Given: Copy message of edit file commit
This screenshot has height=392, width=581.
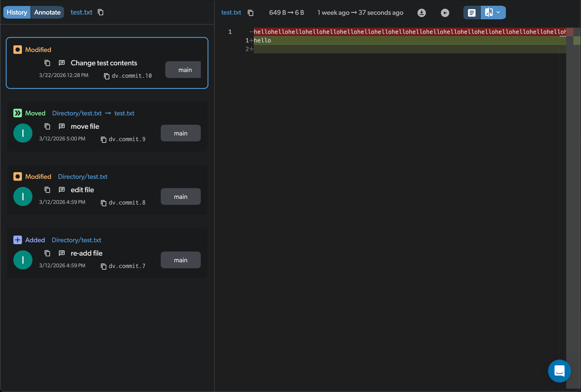Looking at the screenshot, I should click(x=47, y=190).
